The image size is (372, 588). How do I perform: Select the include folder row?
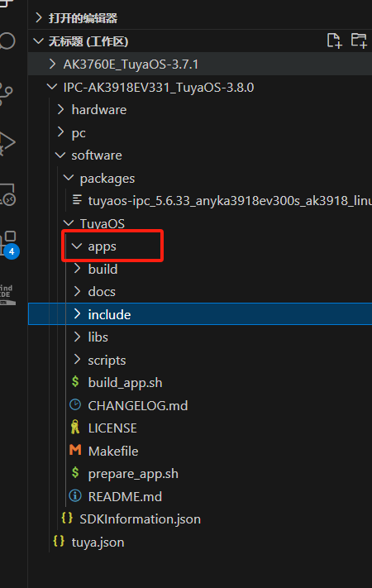click(x=200, y=314)
